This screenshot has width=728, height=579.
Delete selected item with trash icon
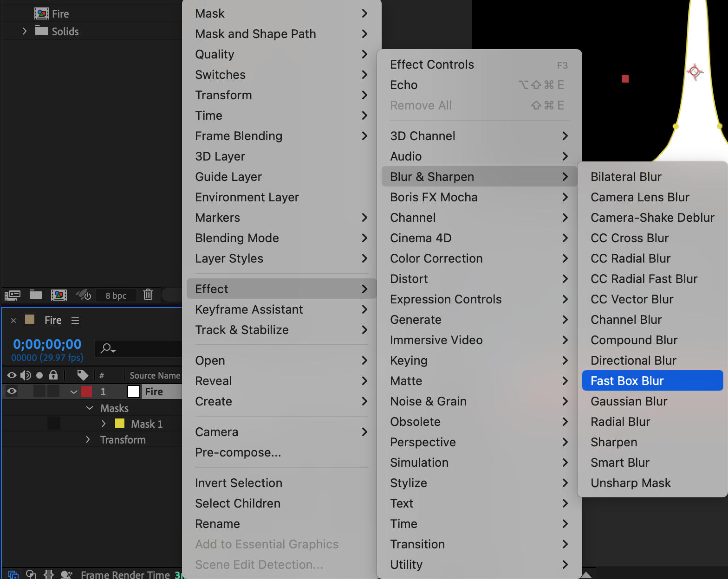click(x=148, y=295)
